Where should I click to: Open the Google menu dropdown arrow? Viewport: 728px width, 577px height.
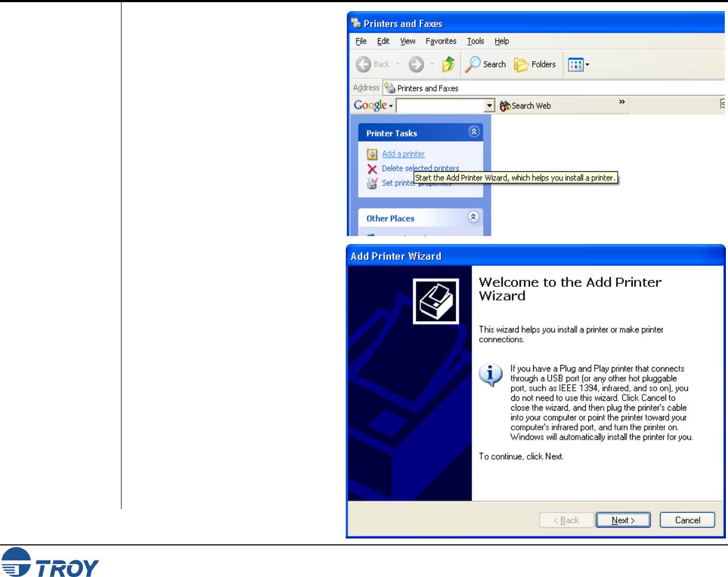click(391, 106)
